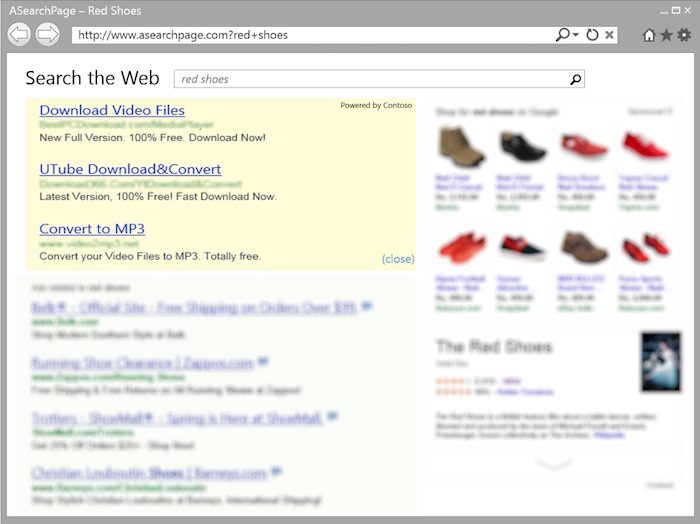Go back with the browser back arrow
The image size is (700, 524).
[19, 34]
